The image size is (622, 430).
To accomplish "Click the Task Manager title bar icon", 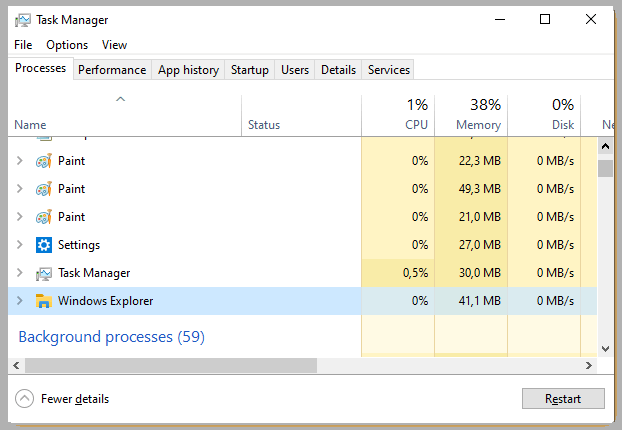I will [x=23, y=20].
